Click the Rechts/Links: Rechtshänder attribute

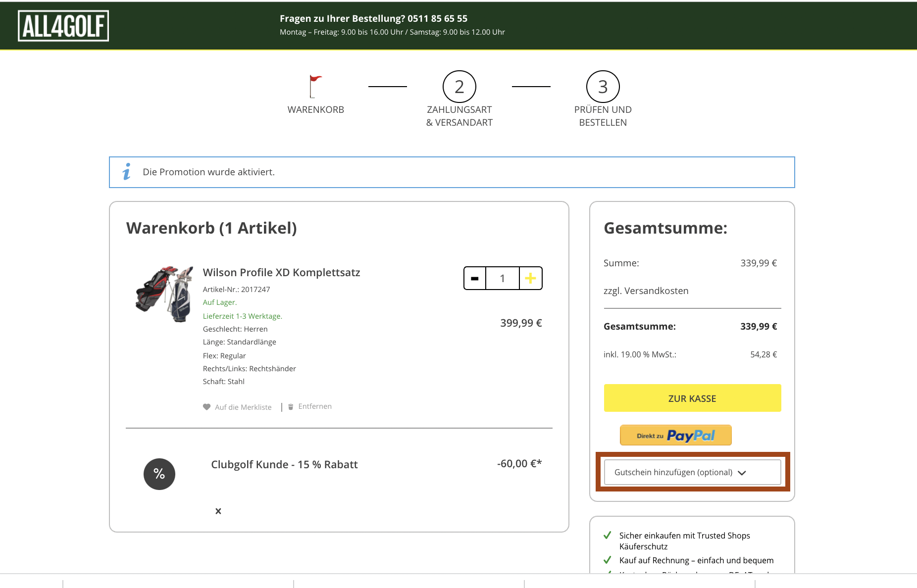[x=249, y=368]
